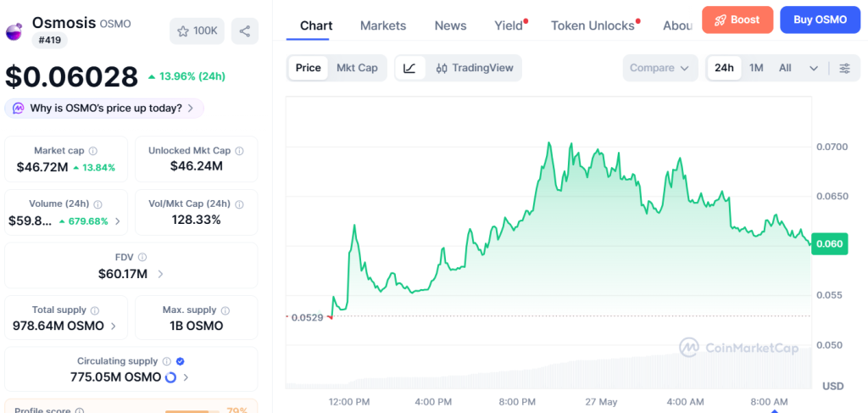Expand more time range options chevron

(813, 68)
